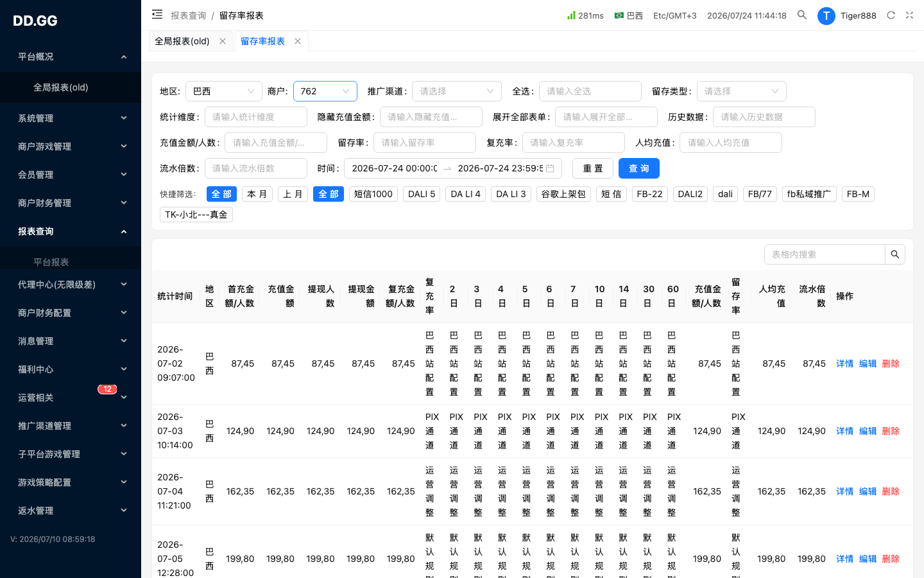Select the TK-小北---真金 quick filter

pyautogui.click(x=196, y=215)
